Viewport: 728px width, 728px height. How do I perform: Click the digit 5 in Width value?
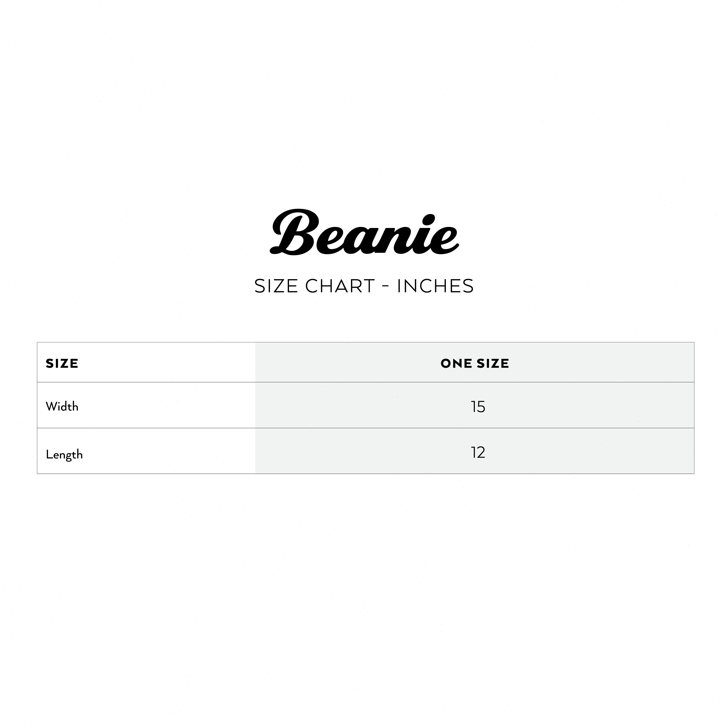point(481,407)
